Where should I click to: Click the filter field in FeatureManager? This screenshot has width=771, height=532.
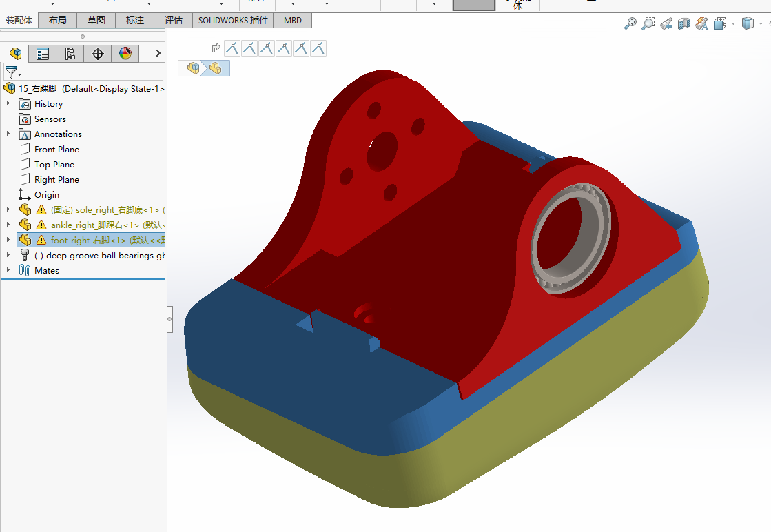pyautogui.click(x=83, y=72)
